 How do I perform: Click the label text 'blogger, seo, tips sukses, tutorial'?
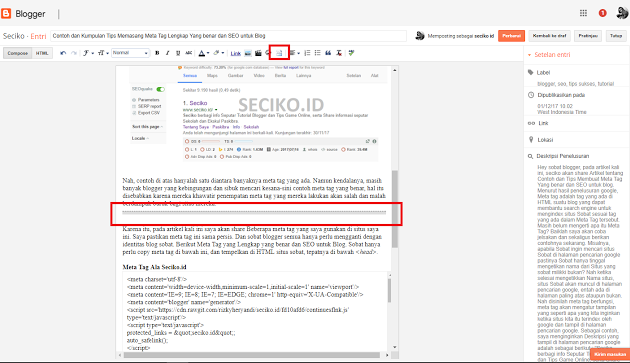pyautogui.click(x=575, y=84)
